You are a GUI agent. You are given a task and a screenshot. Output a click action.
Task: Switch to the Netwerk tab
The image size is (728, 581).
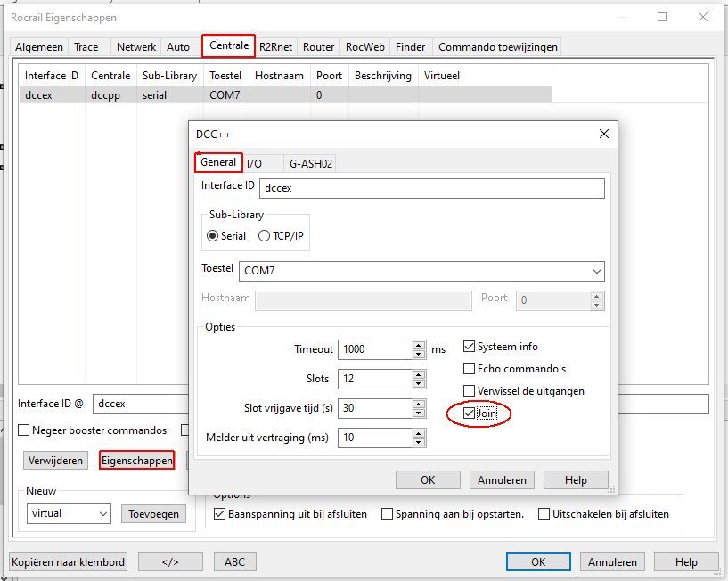click(x=136, y=47)
